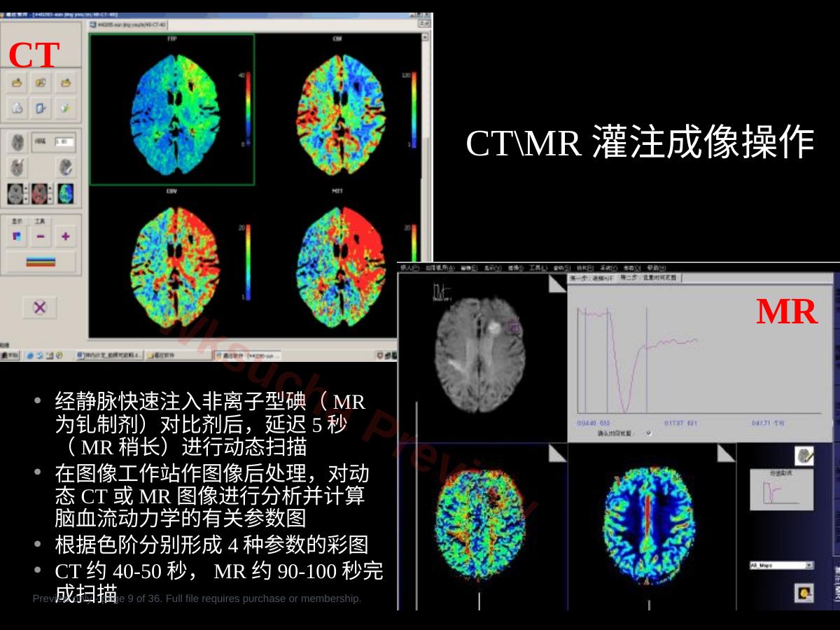Click corner fold of MR grayscale brain view

tap(557, 283)
